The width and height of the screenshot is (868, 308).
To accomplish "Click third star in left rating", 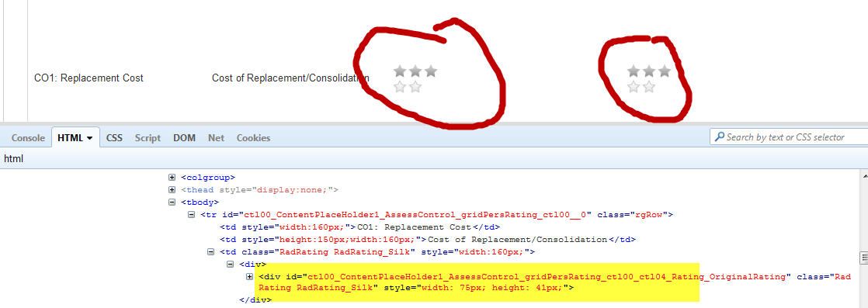I will [431, 71].
